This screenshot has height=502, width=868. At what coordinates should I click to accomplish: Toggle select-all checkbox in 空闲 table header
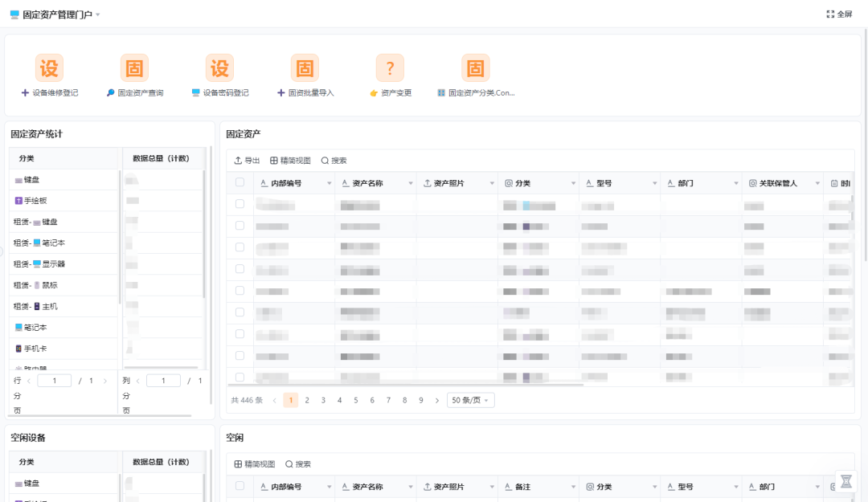coord(240,486)
